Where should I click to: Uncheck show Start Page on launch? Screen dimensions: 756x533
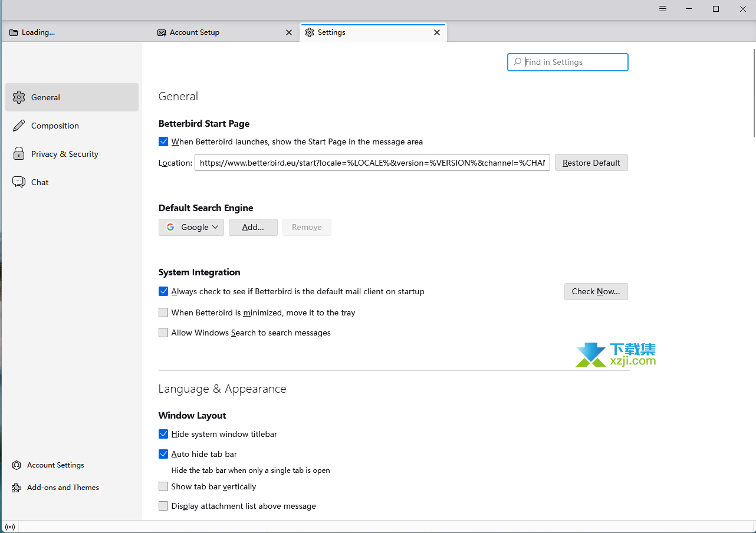(163, 142)
